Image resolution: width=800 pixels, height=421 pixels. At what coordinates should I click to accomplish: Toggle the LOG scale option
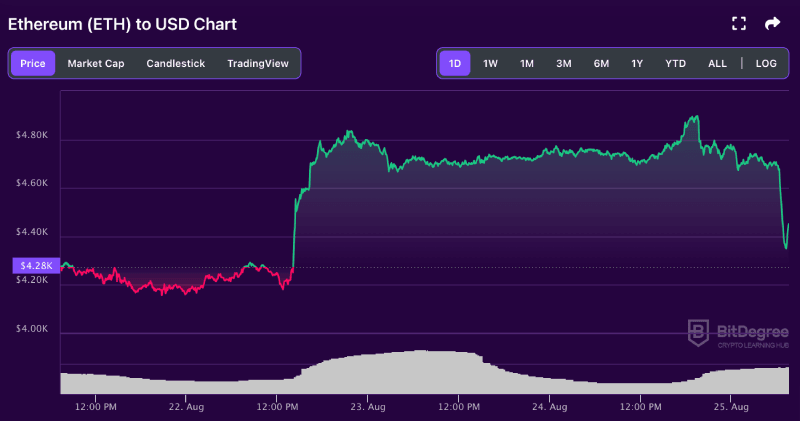coord(766,63)
